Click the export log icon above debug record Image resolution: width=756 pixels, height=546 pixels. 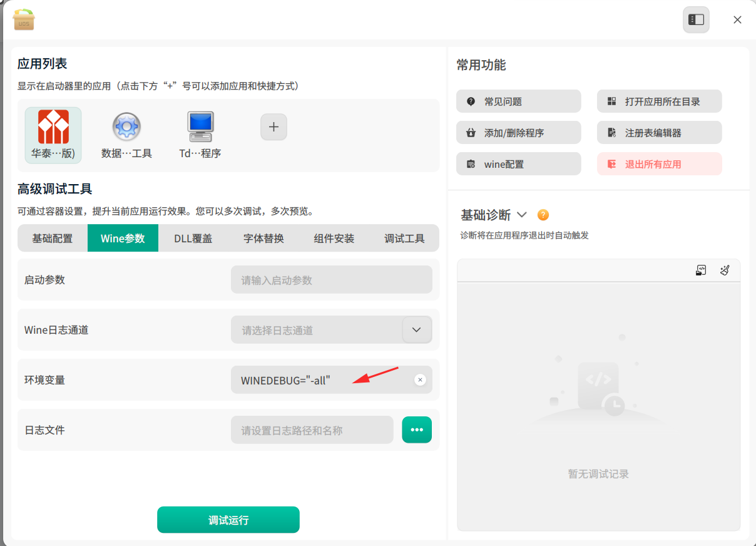click(701, 270)
